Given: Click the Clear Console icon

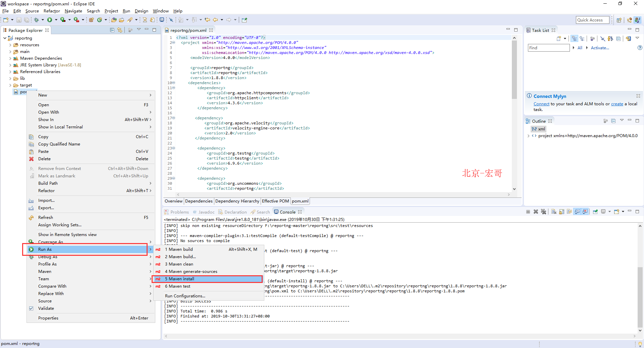Looking at the screenshot, I should coord(554,212).
